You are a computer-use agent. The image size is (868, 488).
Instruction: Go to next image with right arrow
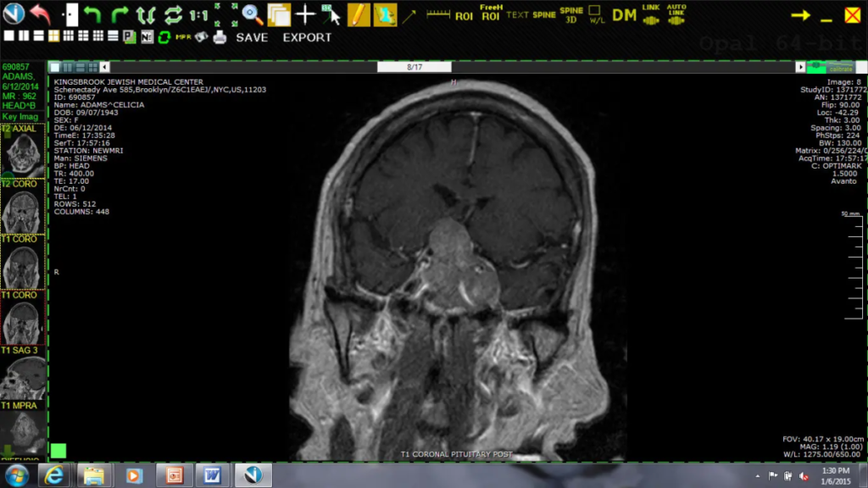[800, 68]
